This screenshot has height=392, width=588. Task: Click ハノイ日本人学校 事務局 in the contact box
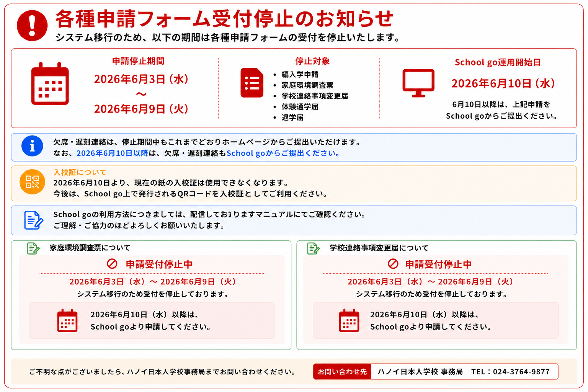pos(420,372)
